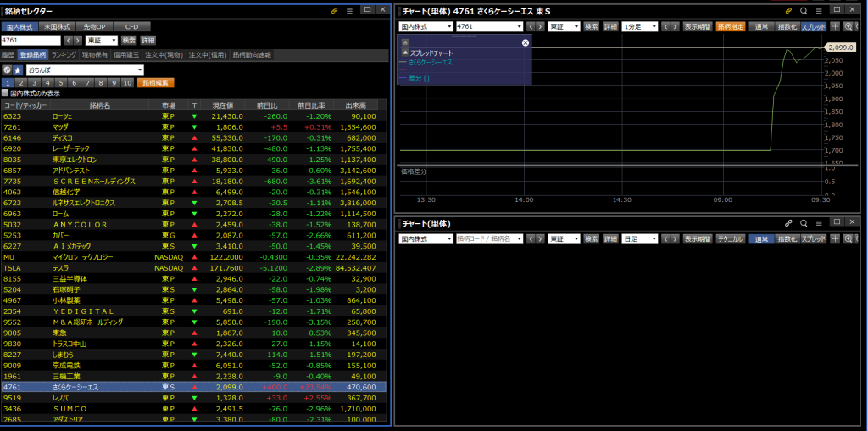
Task: Select the CFD market toggle
Action: pos(131,26)
